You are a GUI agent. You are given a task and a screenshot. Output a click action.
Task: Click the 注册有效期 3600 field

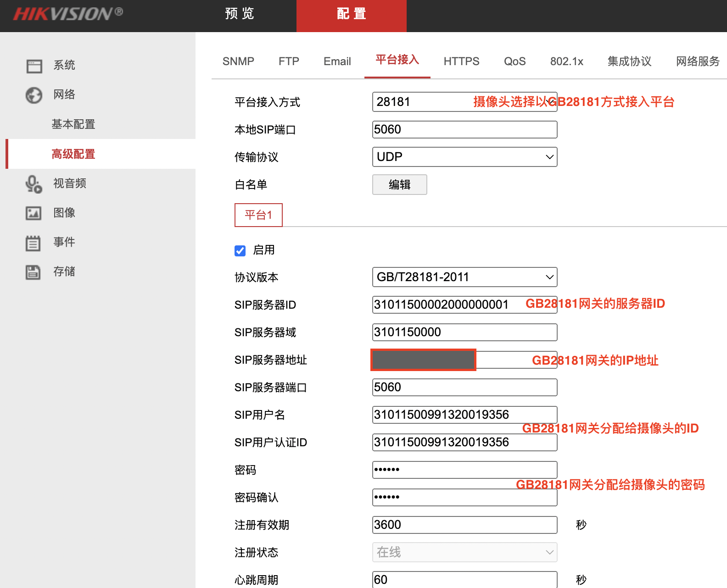coord(464,525)
